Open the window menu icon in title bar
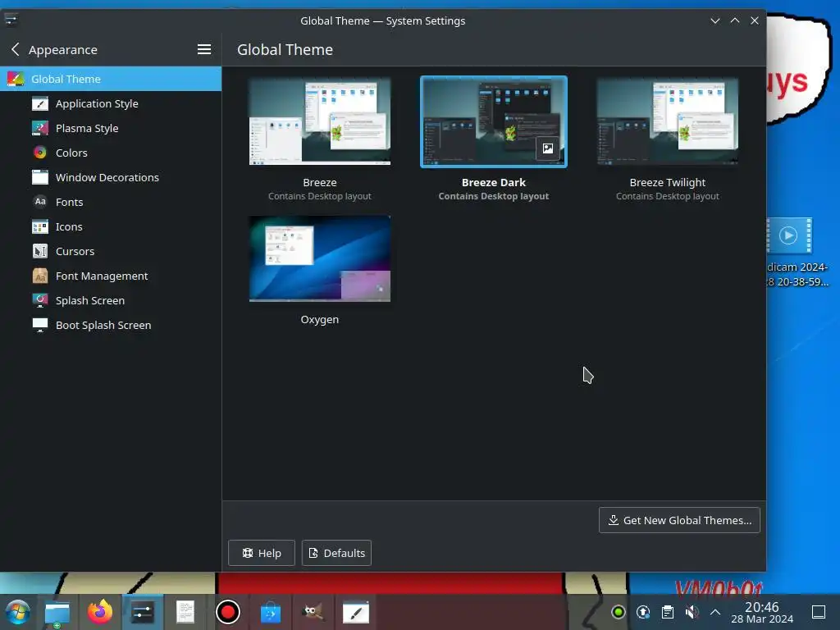This screenshot has height=630, width=840. (11, 20)
